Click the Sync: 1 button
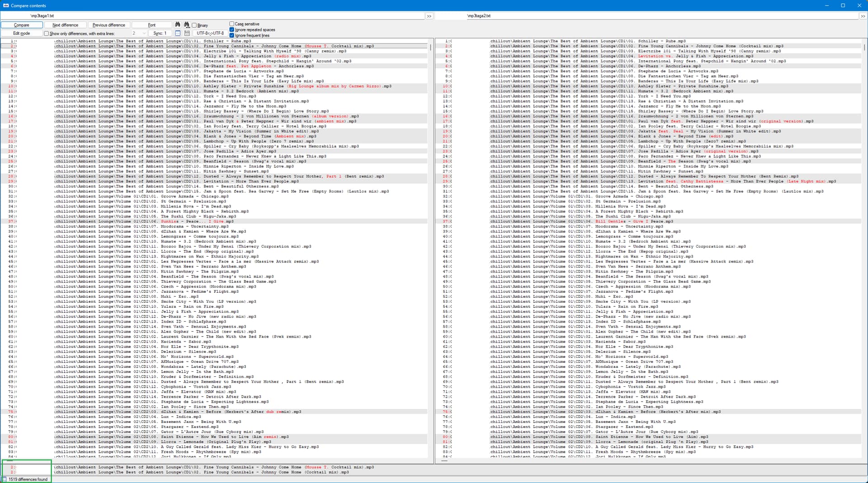The height and width of the screenshot is (483, 868). pyautogui.click(x=160, y=33)
